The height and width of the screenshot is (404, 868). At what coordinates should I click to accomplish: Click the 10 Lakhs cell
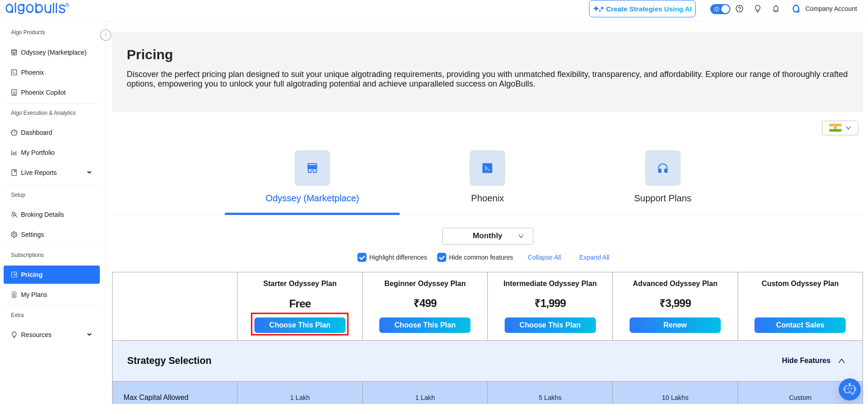click(675, 398)
